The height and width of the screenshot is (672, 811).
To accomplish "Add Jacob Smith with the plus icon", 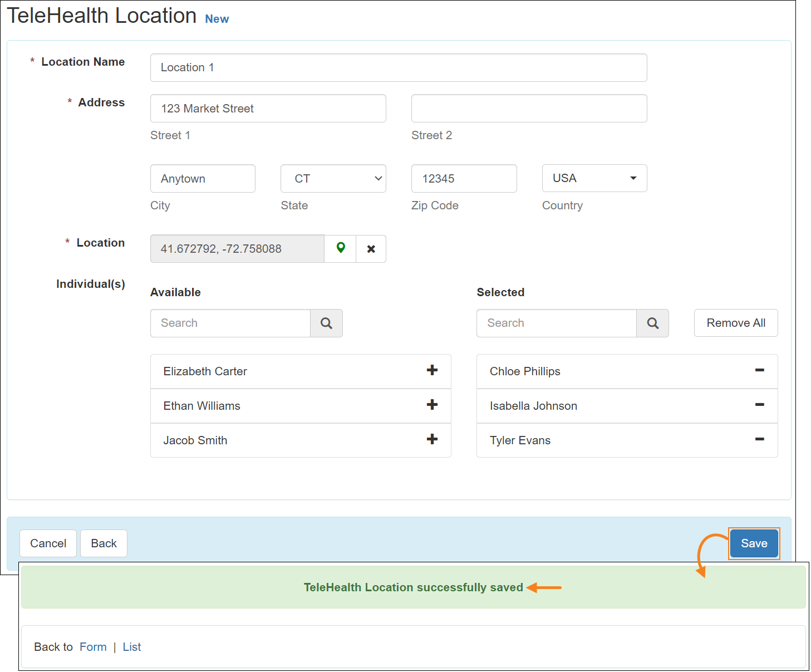I will 432,439.
